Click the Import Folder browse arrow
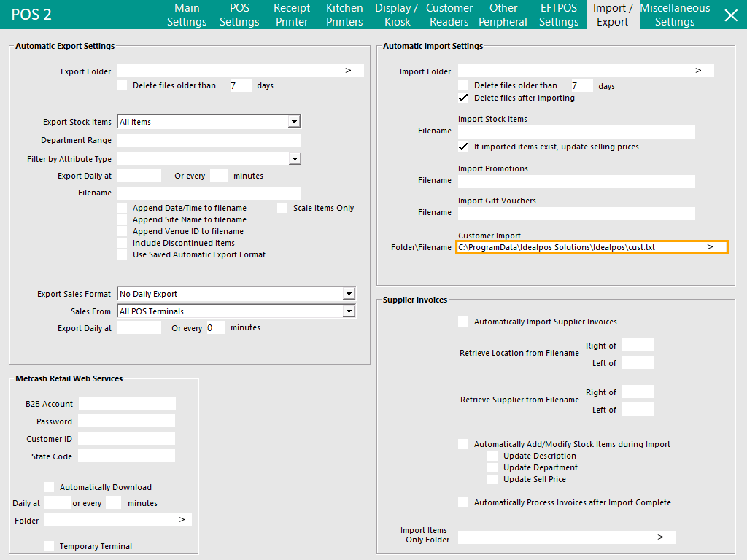 [698, 71]
